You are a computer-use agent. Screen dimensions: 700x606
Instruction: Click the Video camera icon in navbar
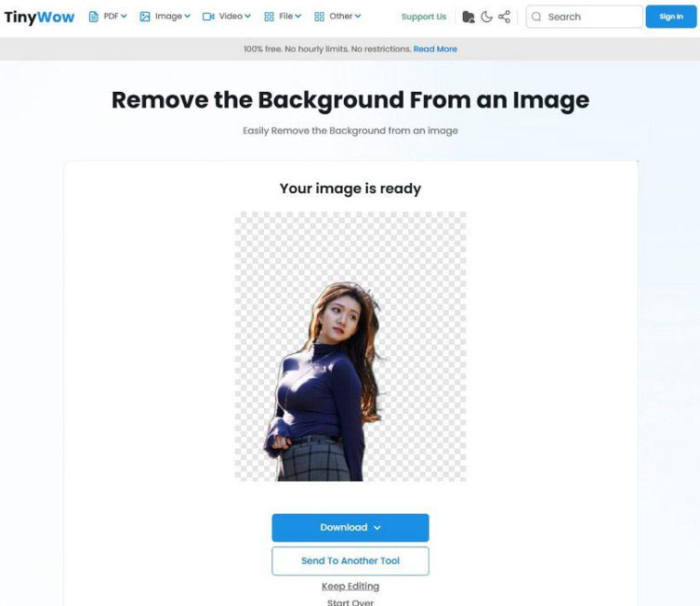208,17
